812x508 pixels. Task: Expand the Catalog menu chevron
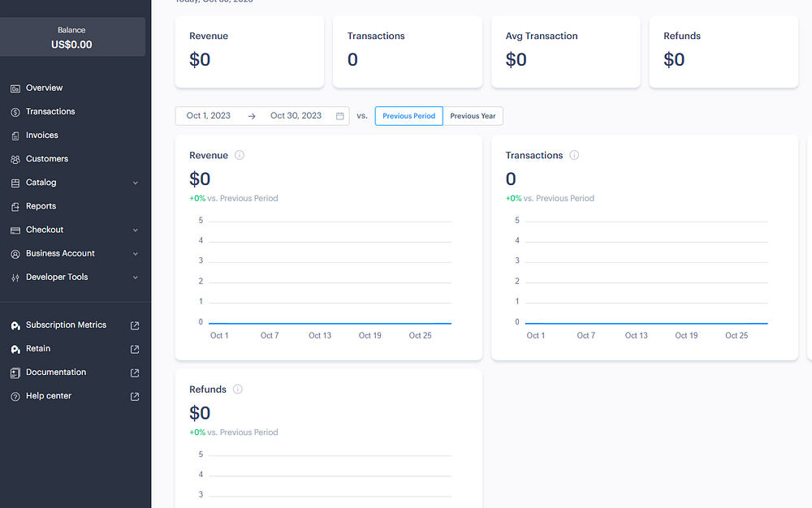(136, 183)
